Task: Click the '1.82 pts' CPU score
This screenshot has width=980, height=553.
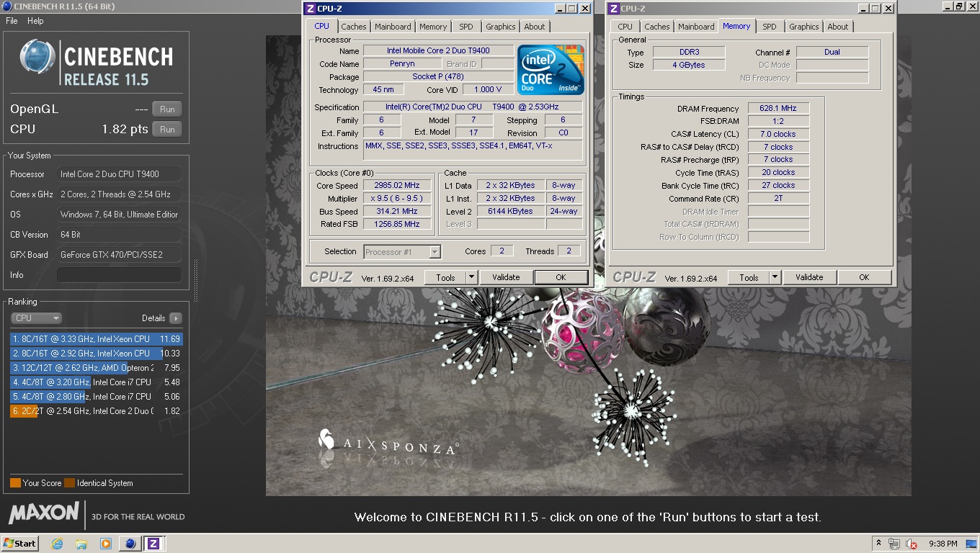Action: coord(125,130)
